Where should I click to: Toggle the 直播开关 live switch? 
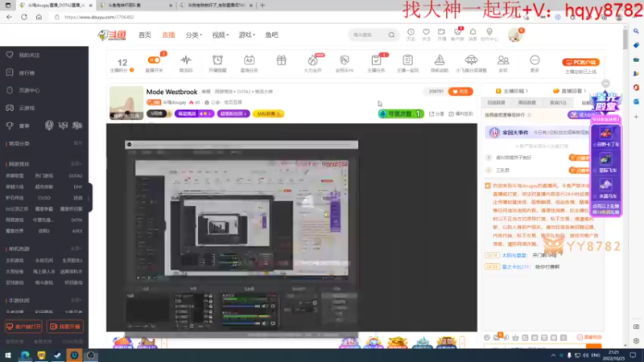point(154,60)
